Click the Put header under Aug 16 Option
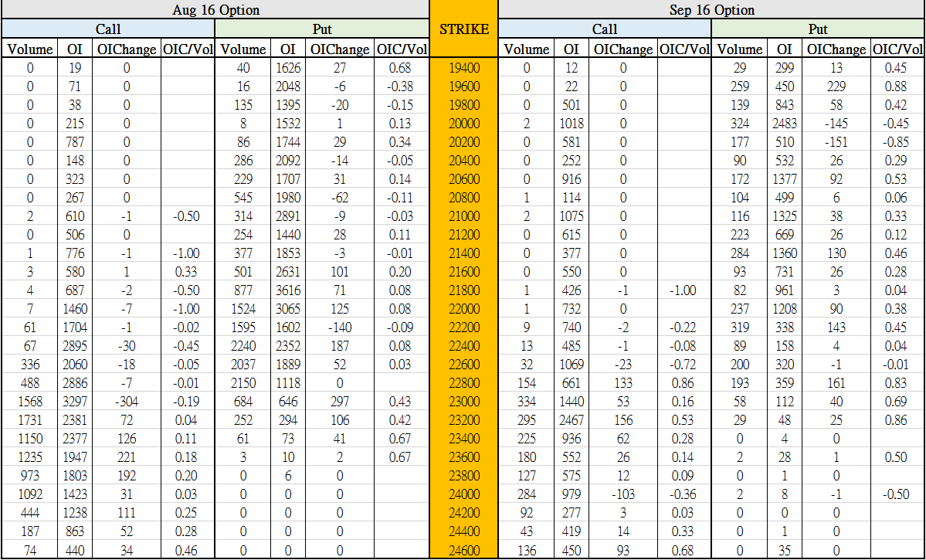The width and height of the screenshot is (926, 560). [322, 29]
